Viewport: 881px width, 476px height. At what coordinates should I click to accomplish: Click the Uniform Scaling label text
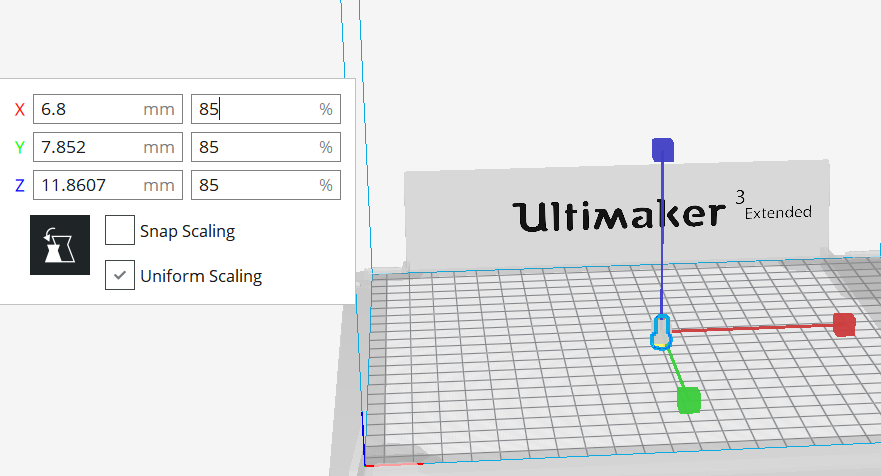tap(201, 276)
